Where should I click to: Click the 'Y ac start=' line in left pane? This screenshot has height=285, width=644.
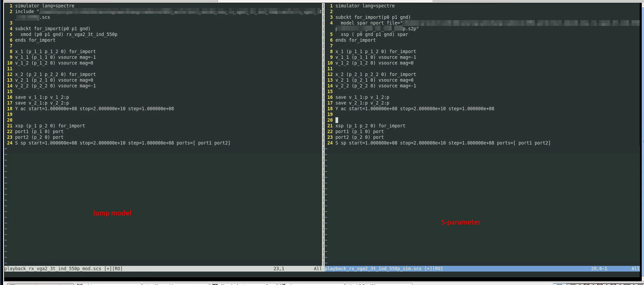point(94,109)
